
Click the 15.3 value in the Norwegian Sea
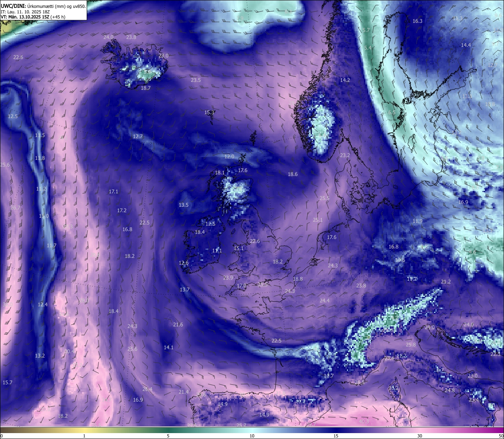click(209, 112)
